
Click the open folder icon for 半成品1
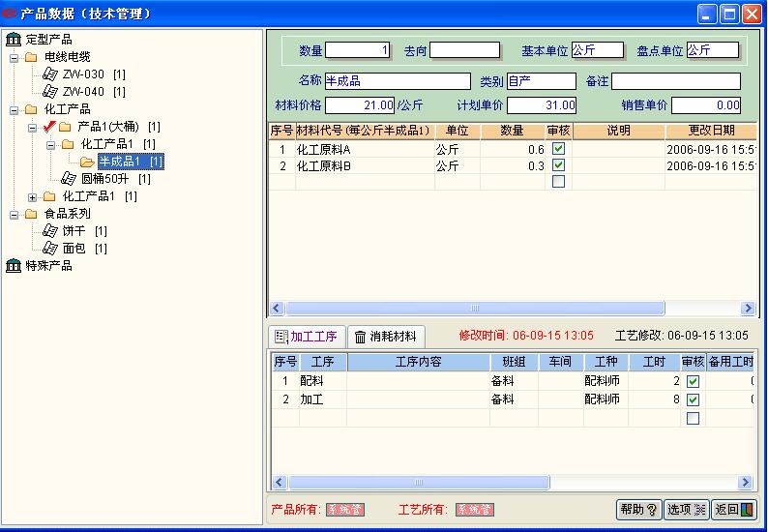pyautogui.click(x=87, y=162)
